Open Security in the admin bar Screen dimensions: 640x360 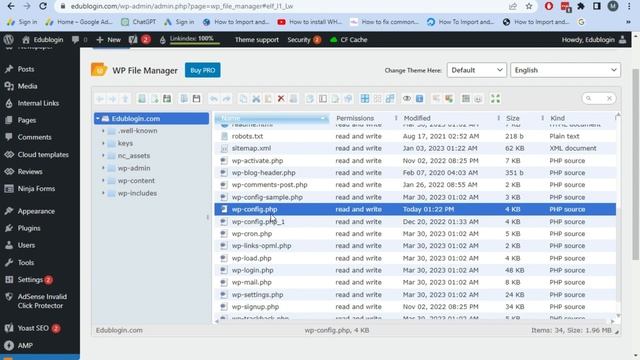[x=304, y=40]
